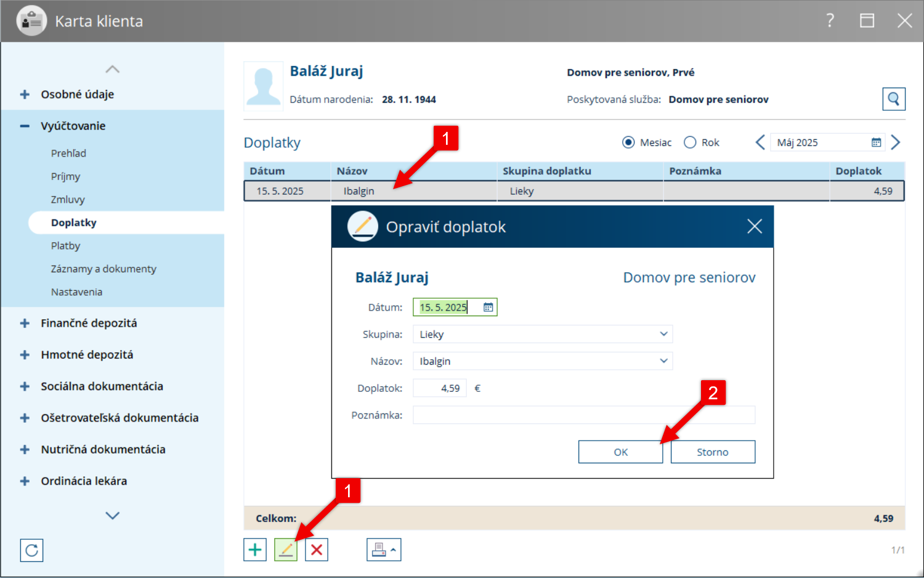Open calendar picker in Dátum field
This screenshot has width=924, height=578.
tap(488, 307)
